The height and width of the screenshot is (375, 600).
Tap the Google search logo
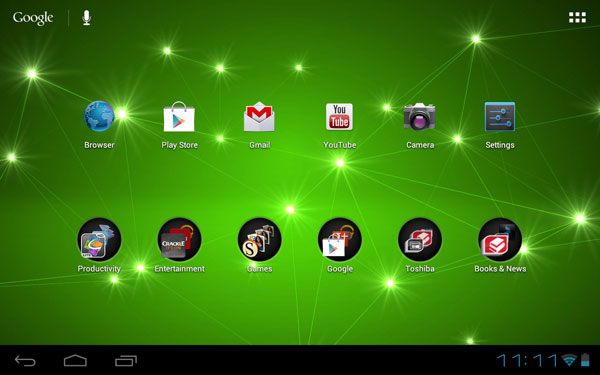33,18
